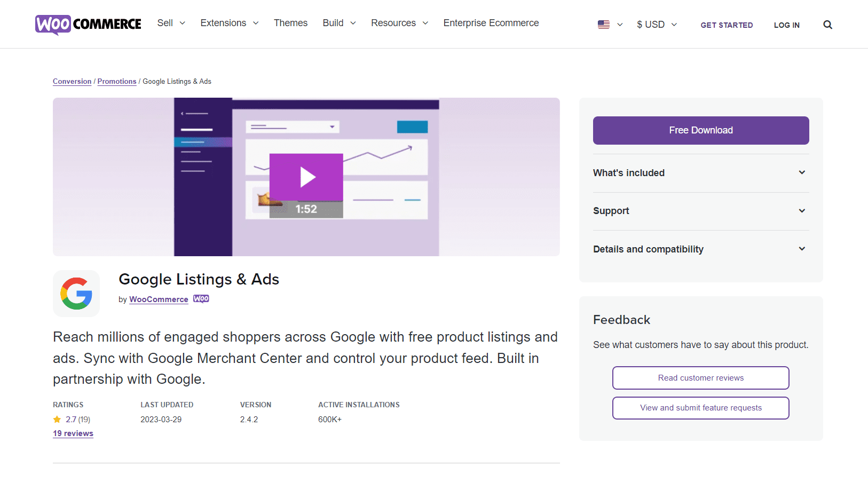Expand the Details and compatibility section

click(700, 249)
